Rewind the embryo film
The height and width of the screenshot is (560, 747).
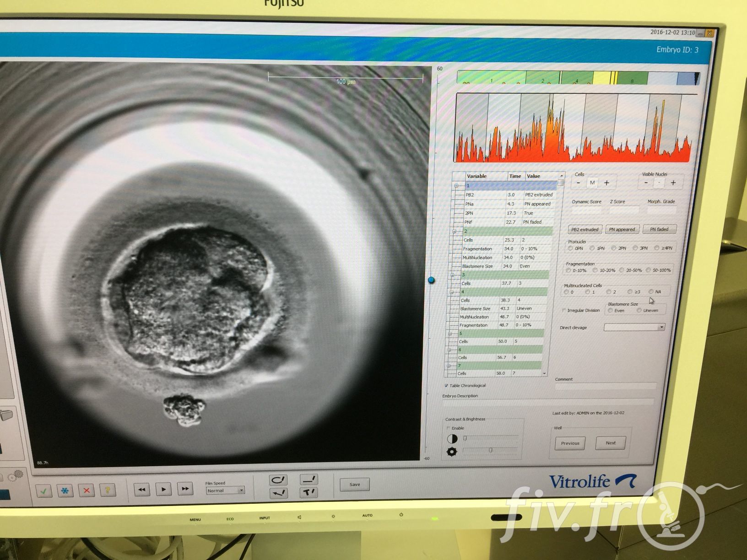tap(142, 490)
